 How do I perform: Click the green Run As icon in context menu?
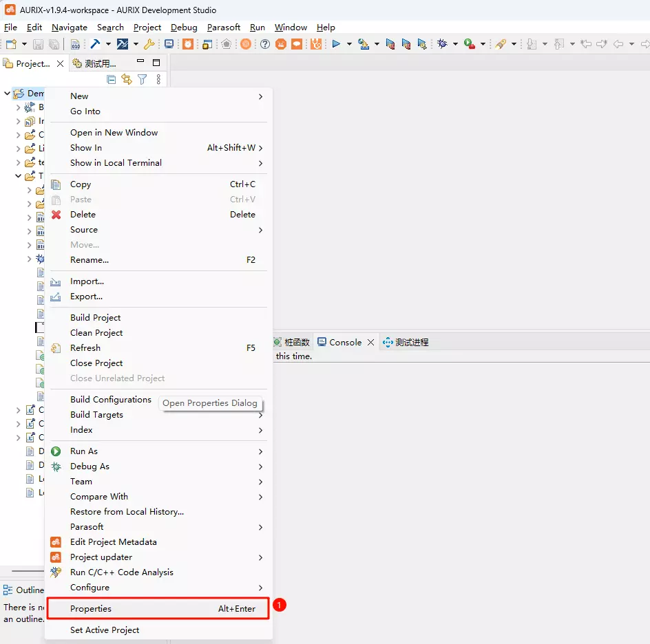(x=56, y=451)
